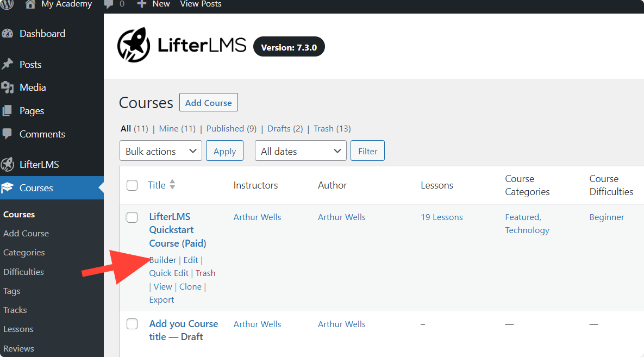Click View under the Quickstart course
Screen dimensions: 644x357
pos(162,287)
